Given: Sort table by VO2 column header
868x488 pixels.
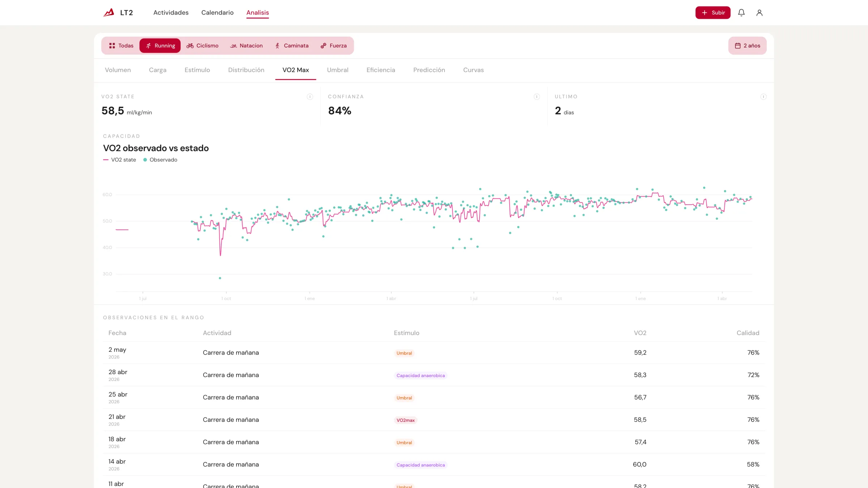Looking at the screenshot, I should click(640, 333).
